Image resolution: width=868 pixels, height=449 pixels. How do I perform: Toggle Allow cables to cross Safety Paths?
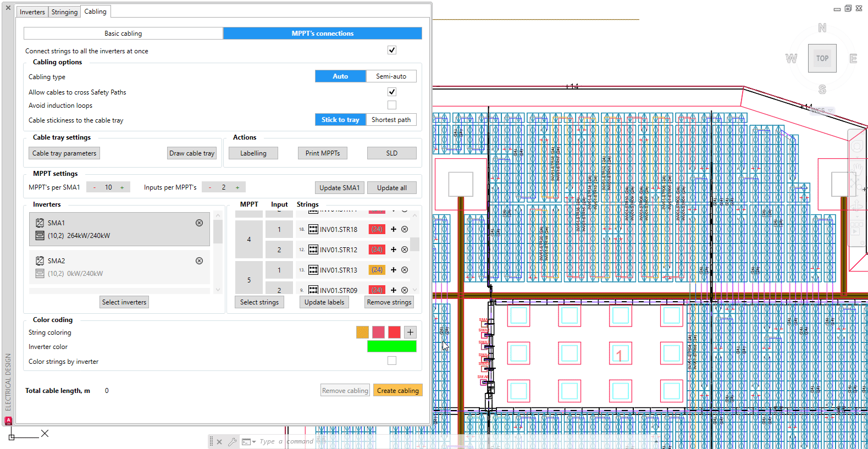[x=392, y=92]
